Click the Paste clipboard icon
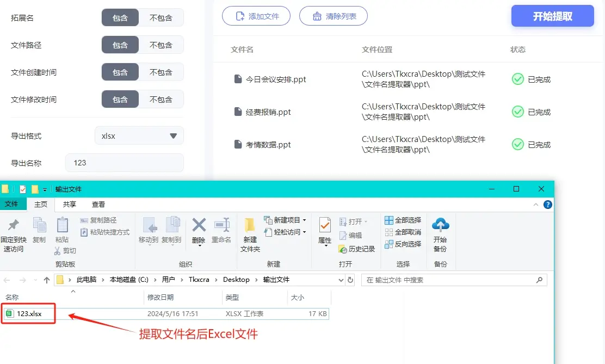This screenshot has height=364, width=605. click(x=62, y=225)
